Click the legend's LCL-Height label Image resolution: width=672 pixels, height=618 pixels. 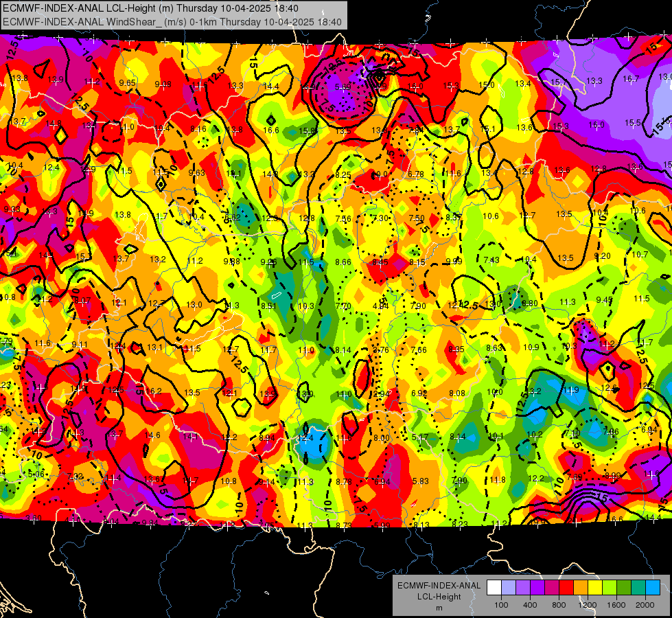click(439, 597)
